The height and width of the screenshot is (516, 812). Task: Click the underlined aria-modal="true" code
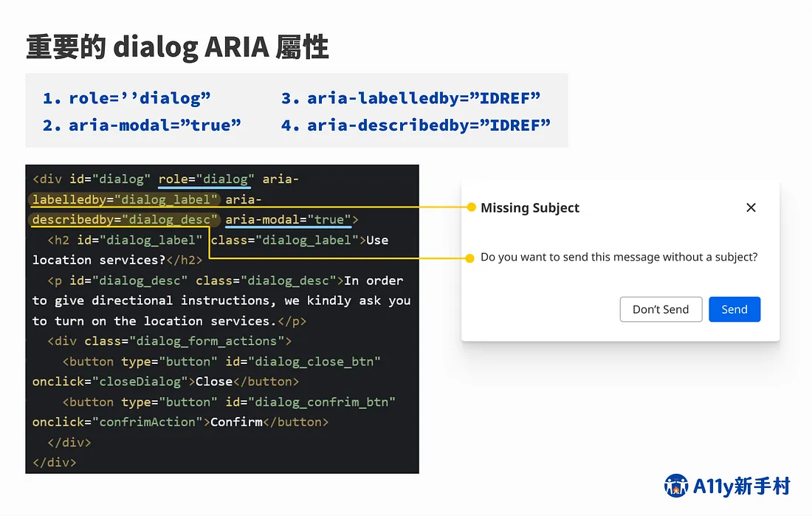tap(289, 220)
